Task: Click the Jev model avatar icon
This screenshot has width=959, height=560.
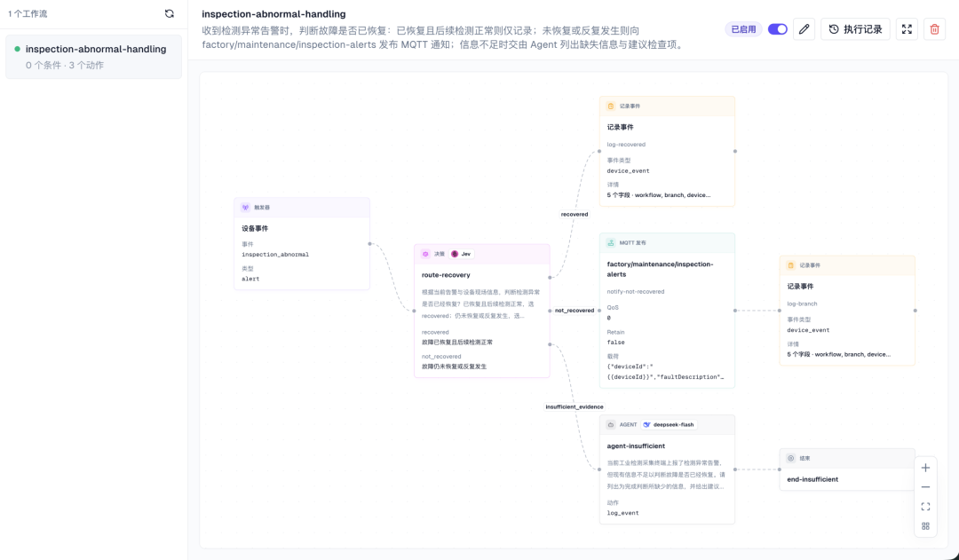Action: tap(455, 254)
